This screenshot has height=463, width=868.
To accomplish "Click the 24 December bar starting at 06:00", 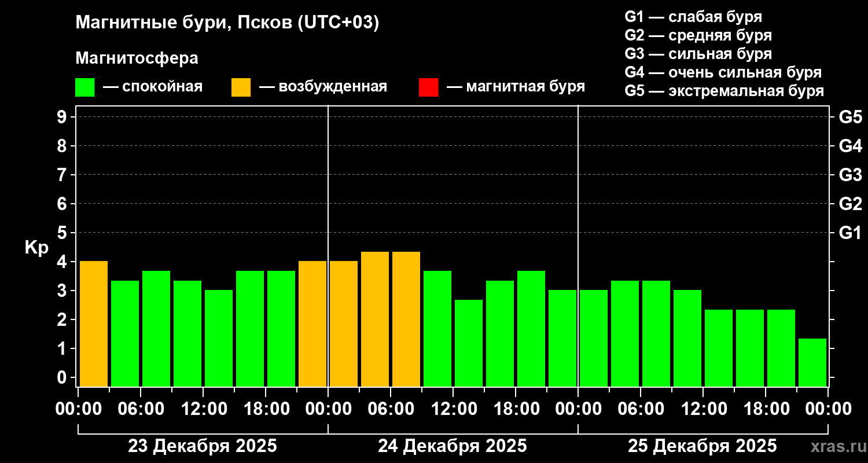I will [x=406, y=319].
